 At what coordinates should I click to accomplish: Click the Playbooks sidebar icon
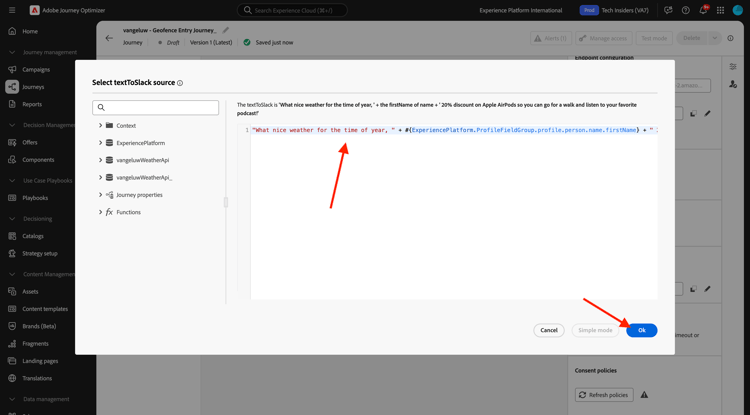pyautogui.click(x=12, y=198)
